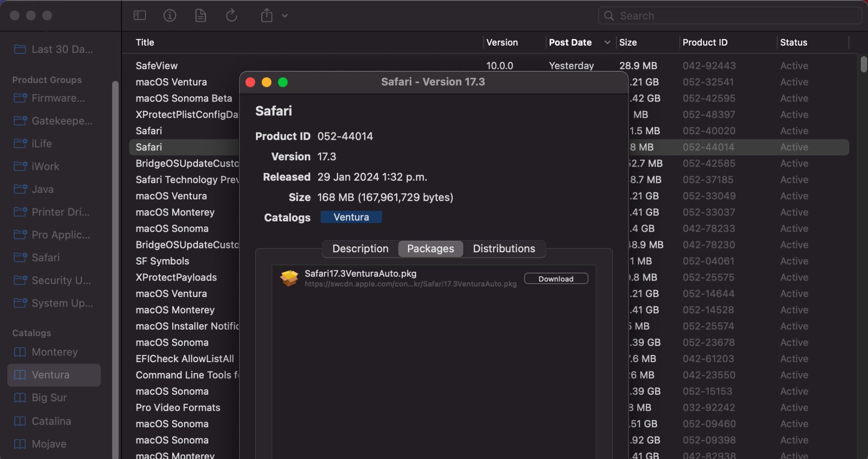Select the Printer Drivers product group

[54, 212]
